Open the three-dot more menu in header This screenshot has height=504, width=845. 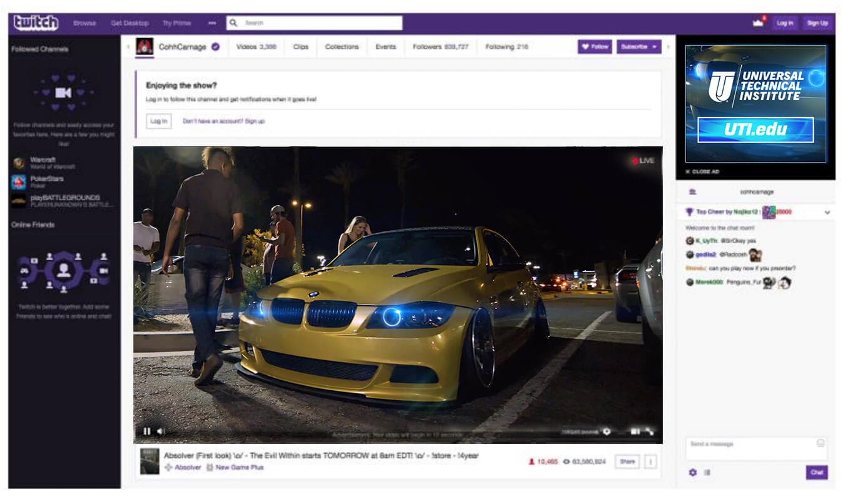(212, 23)
